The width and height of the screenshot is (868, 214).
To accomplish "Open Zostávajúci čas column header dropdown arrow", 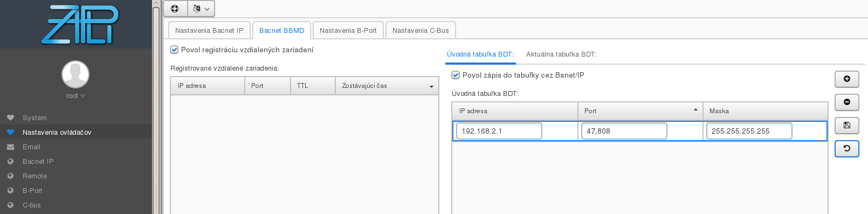I will [x=431, y=86].
